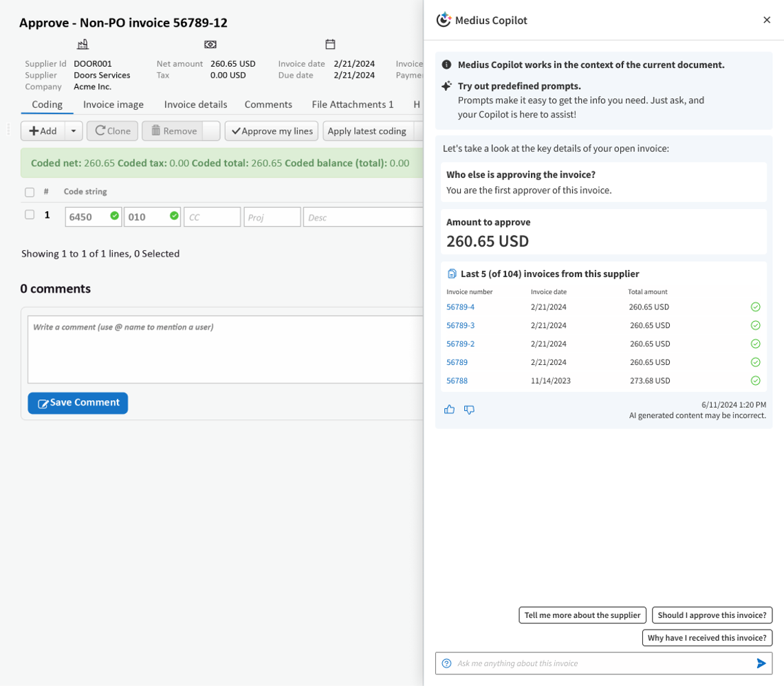Click the Proj code string field
The width and height of the screenshot is (784, 686).
click(x=272, y=217)
